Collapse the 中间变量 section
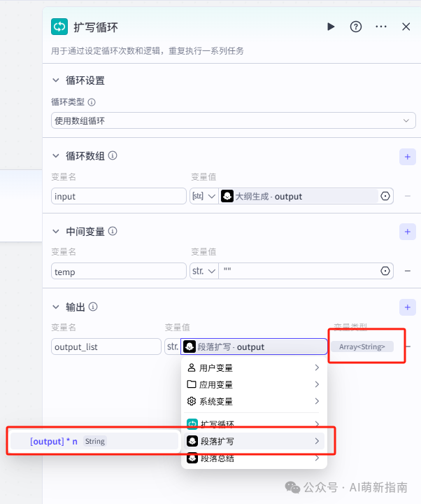This screenshot has height=504, width=421. pos(56,232)
